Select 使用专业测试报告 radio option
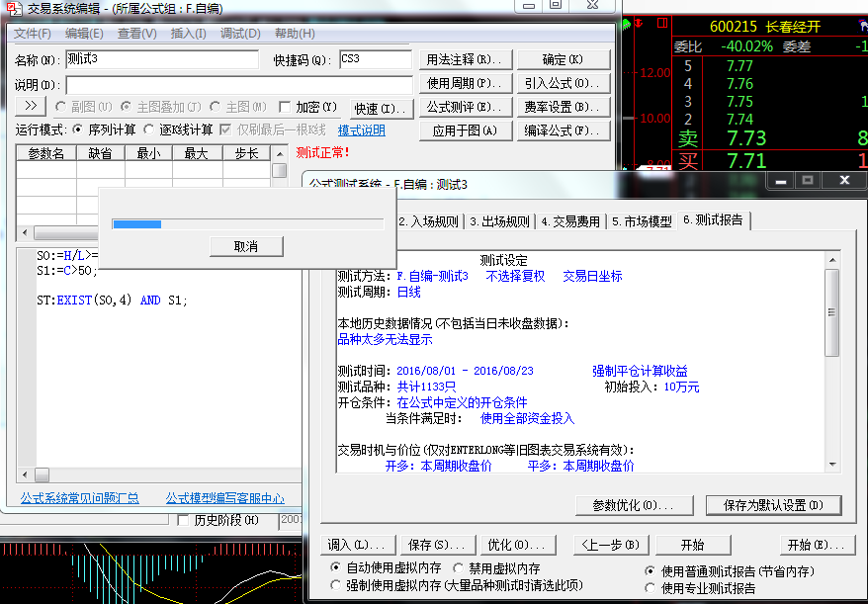 pos(650,588)
